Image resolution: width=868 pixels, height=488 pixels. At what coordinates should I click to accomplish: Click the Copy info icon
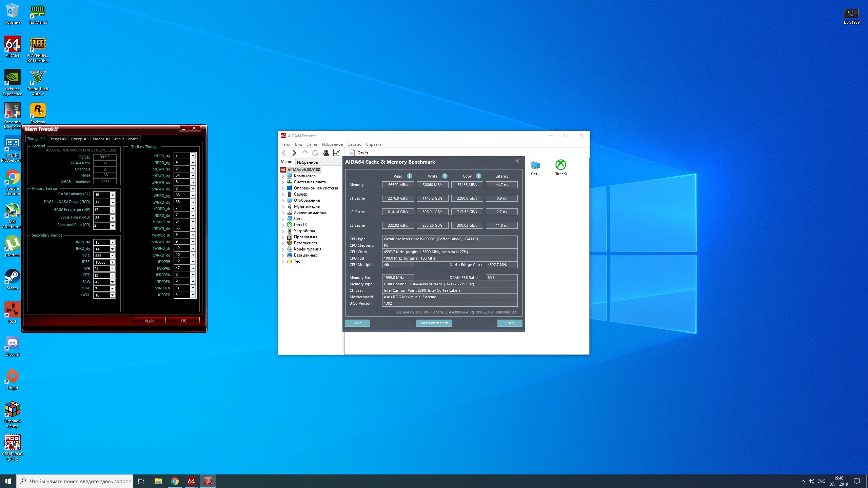478,176
